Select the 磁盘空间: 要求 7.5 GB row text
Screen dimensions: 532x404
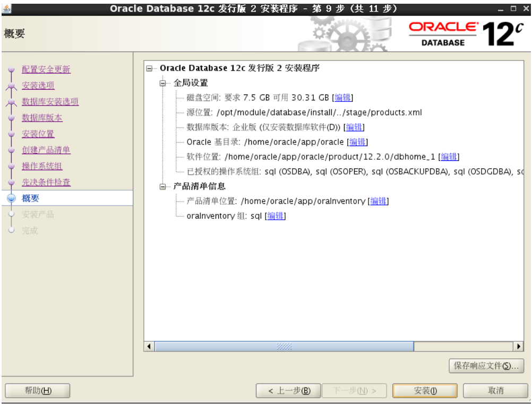pyautogui.click(x=258, y=98)
